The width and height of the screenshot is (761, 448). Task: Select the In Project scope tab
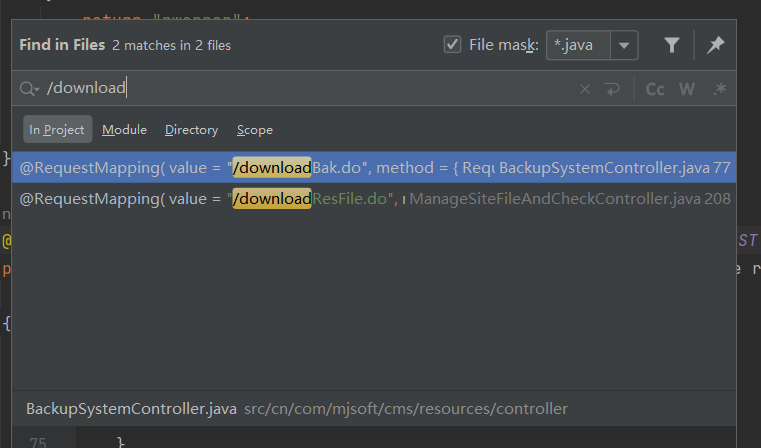tap(57, 129)
